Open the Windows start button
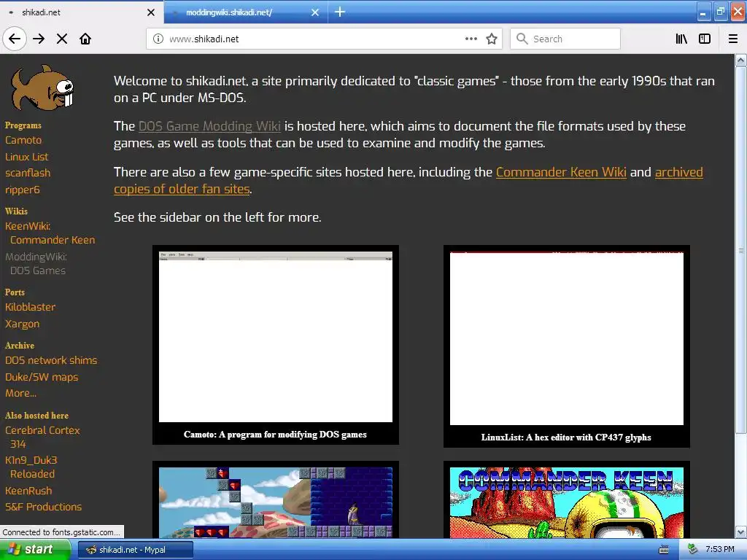747x560 pixels. point(35,550)
